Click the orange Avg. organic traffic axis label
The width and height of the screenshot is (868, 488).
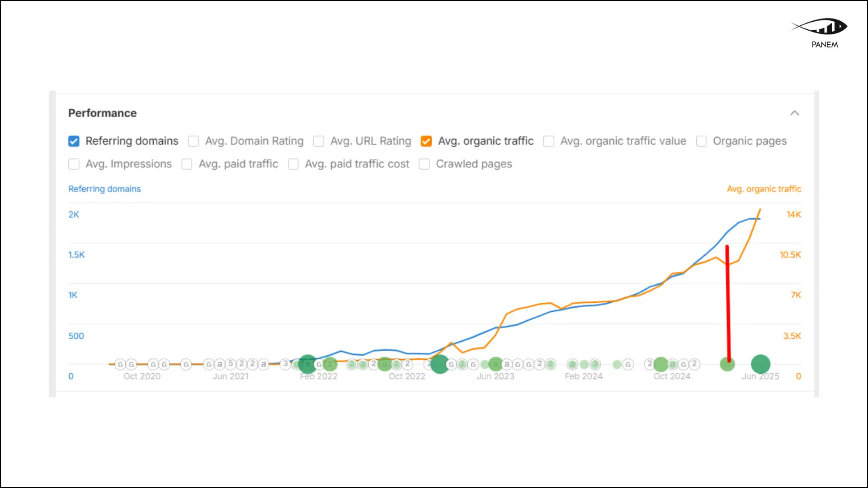click(764, 189)
